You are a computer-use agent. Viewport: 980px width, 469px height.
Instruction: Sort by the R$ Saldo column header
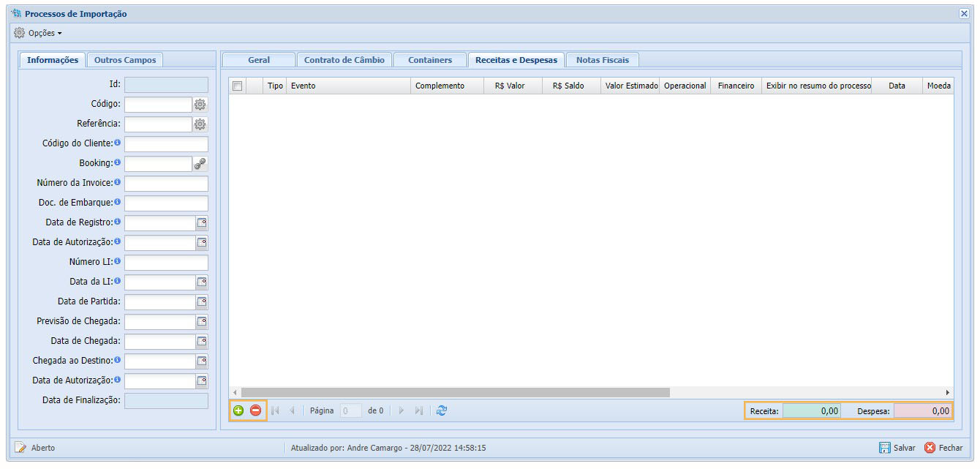[x=572, y=86]
